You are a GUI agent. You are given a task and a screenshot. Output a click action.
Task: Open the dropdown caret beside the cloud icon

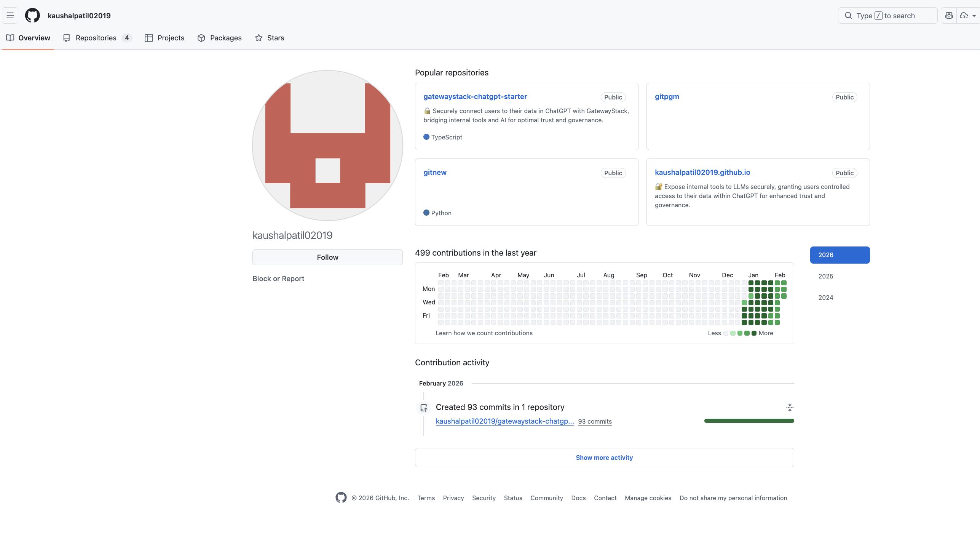point(974,15)
